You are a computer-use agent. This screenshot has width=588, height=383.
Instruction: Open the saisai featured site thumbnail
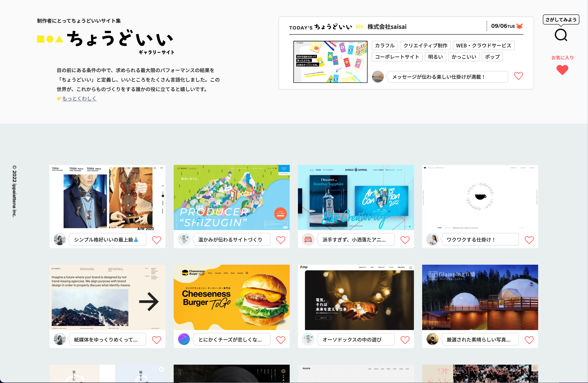click(330, 62)
